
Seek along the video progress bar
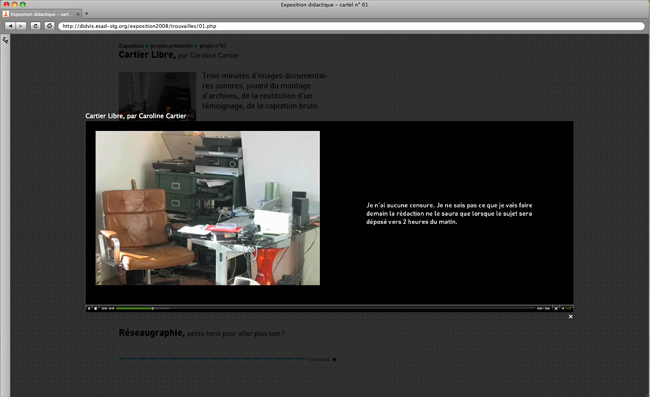[x=325, y=308]
